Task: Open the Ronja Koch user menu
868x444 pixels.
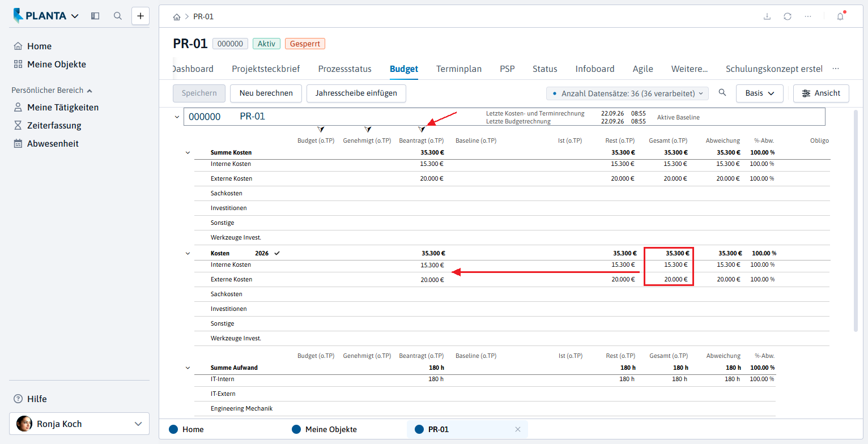Action: 79,424
